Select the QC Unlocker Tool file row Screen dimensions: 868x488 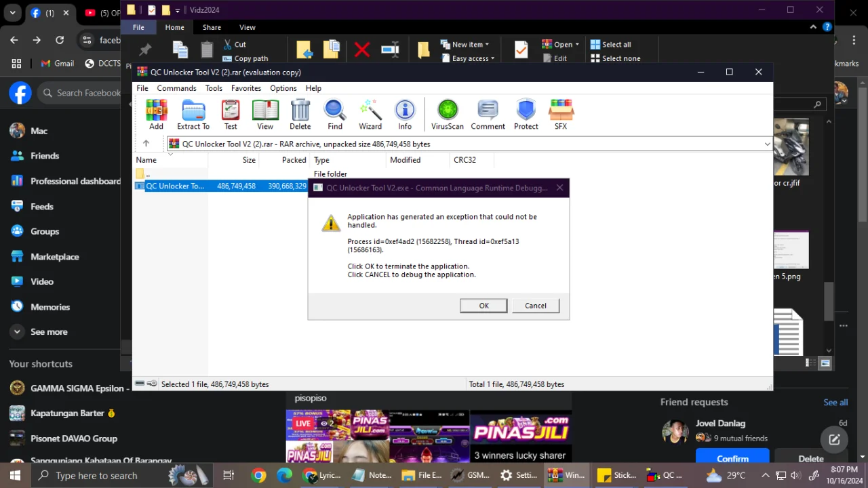[222, 186]
